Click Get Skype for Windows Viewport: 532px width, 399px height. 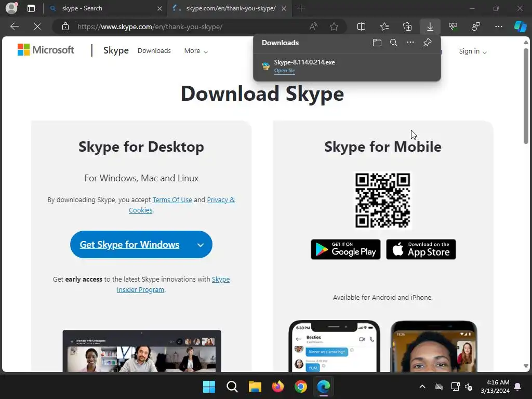129,245
